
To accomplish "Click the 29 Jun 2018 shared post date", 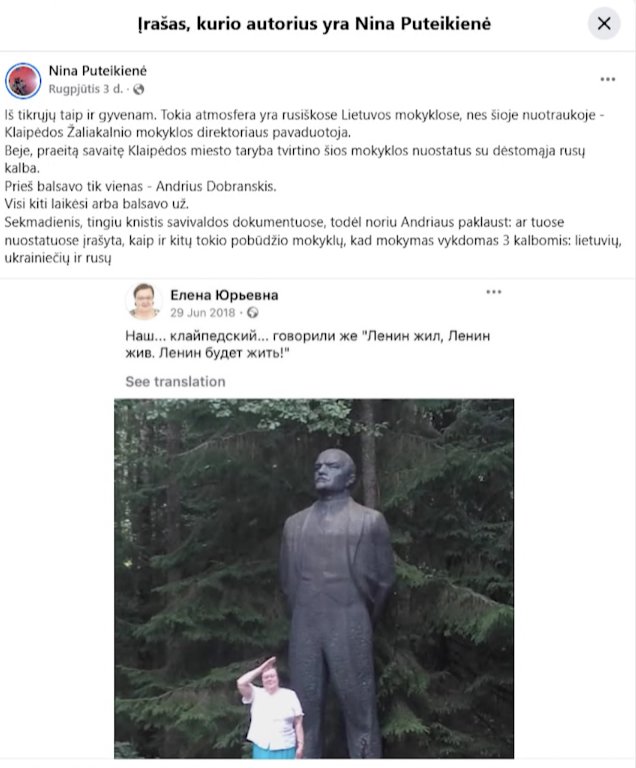I will [203, 312].
